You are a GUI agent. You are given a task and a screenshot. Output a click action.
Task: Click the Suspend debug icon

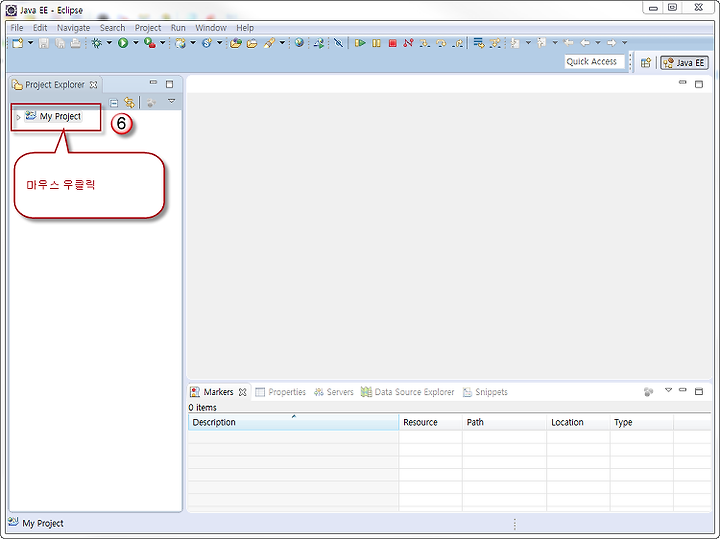pos(377,43)
